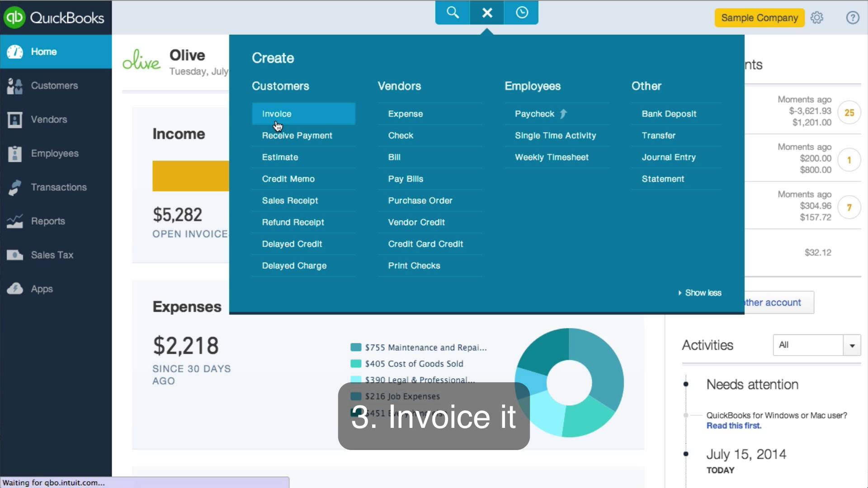Screen dimensions: 868x488
Task: Click the Employees sidebar icon
Action: click(15, 153)
